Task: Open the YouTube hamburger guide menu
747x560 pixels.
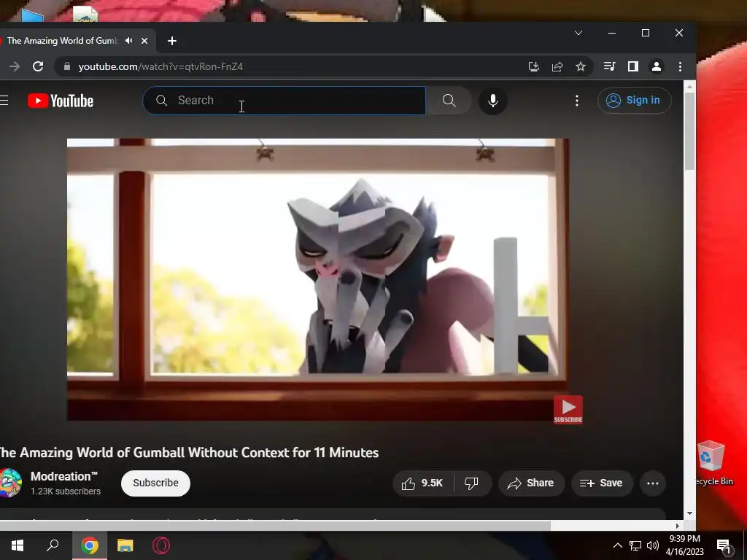Action: pos(4,101)
